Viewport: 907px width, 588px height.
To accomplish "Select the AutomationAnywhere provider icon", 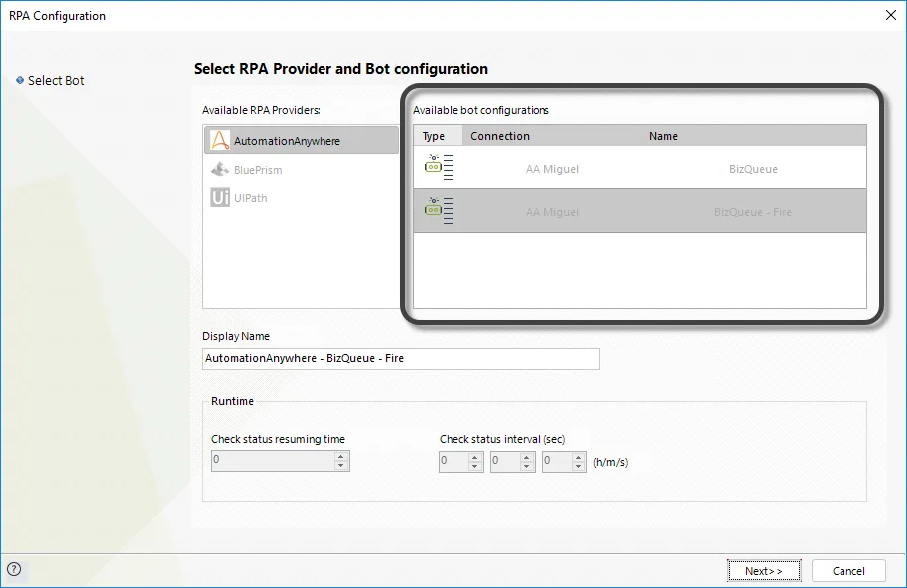I will click(220, 140).
